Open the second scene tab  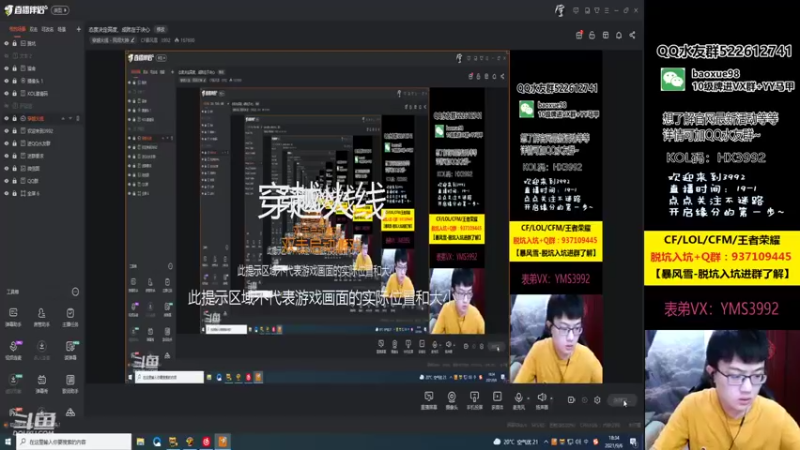pos(34,30)
